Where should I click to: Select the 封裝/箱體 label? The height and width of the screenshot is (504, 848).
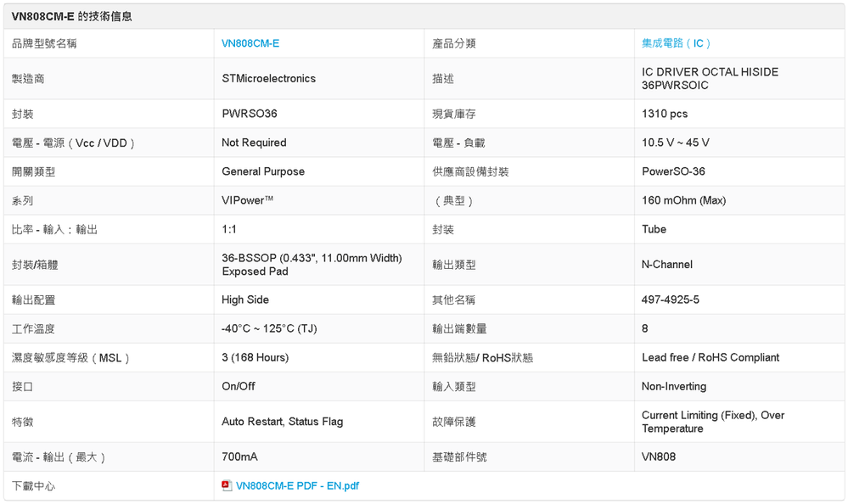[35, 265]
